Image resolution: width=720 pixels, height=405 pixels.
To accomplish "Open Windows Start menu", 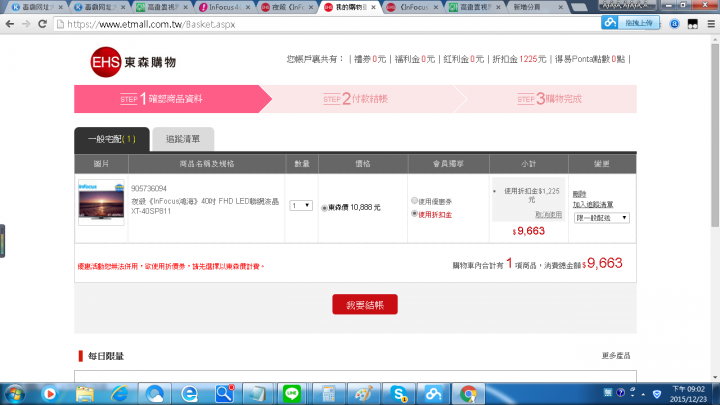I will 15,394.
